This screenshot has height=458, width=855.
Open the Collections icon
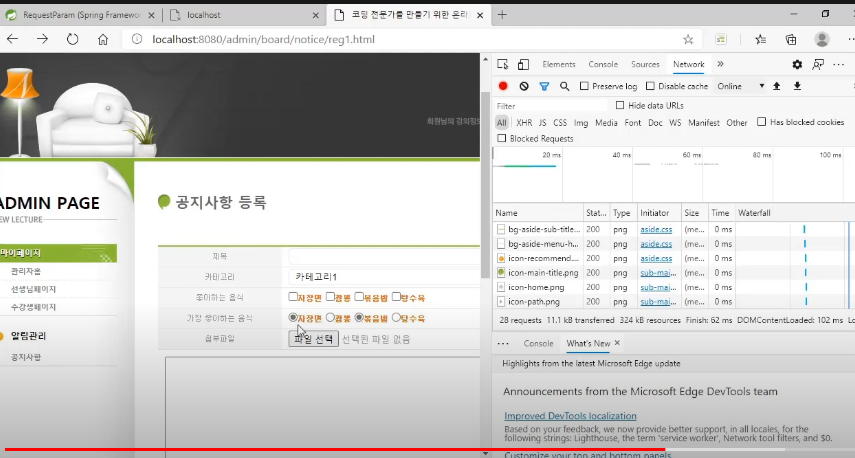(791, 39)
